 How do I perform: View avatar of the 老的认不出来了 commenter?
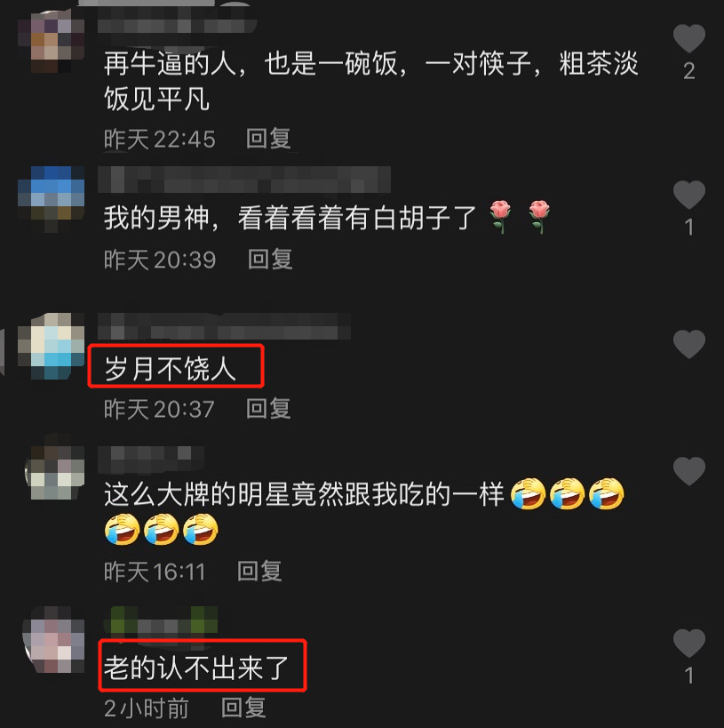[x=54, y=639]
